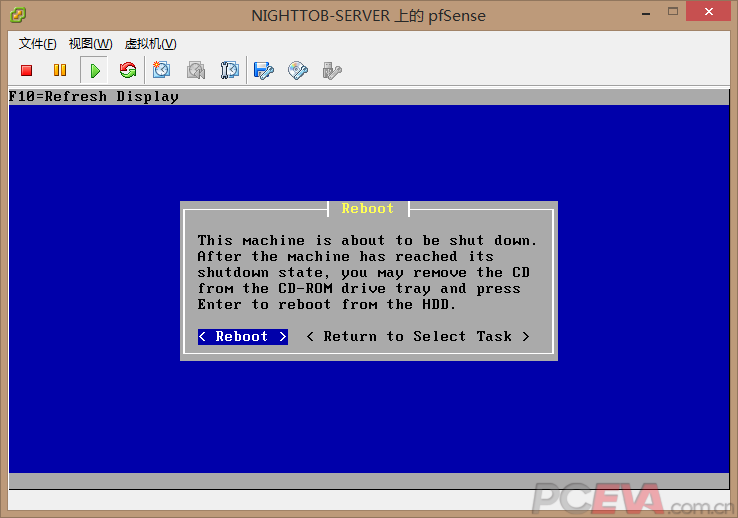
Task: Reset the virtual machine using restart icon
Action: (127, 70)
